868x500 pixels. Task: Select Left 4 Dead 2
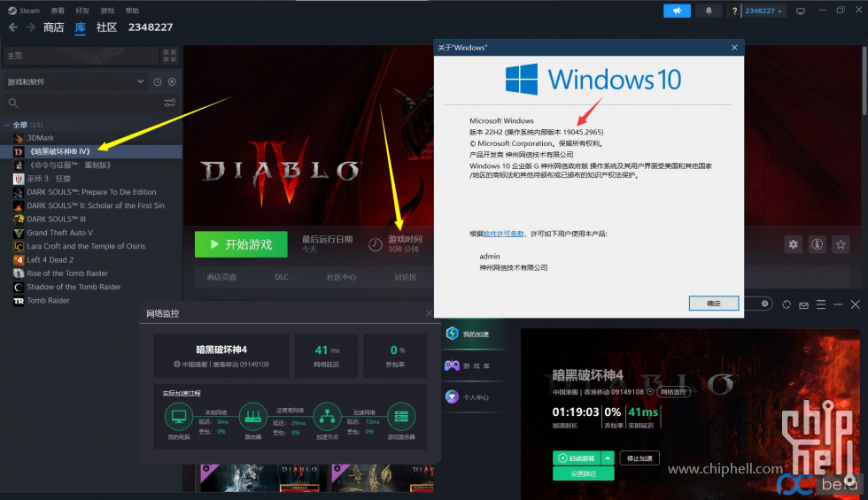point(91,260)
